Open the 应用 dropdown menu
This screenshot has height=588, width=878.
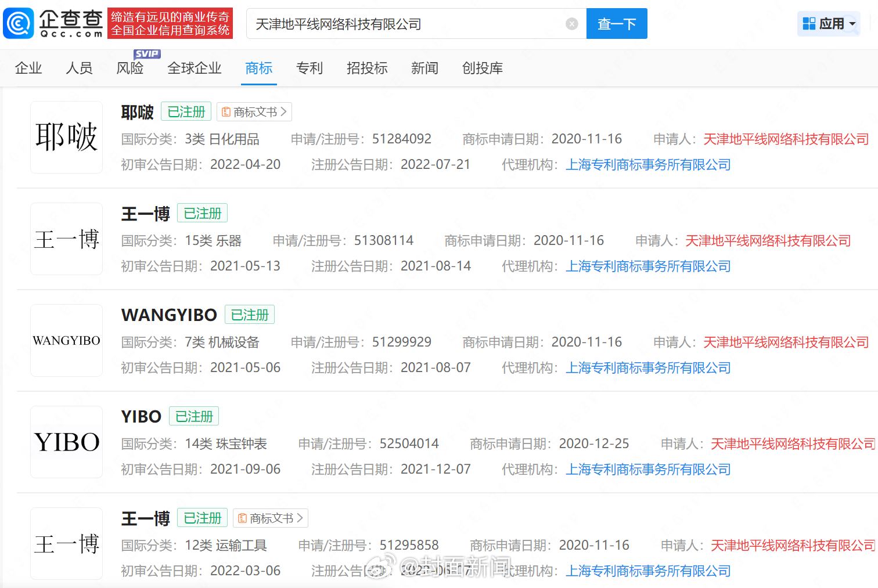829,24
